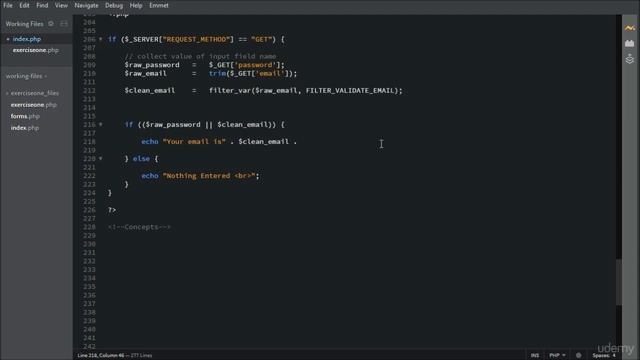
Task: Select exerciseone.php in Working Files
Action: [36, 50]
